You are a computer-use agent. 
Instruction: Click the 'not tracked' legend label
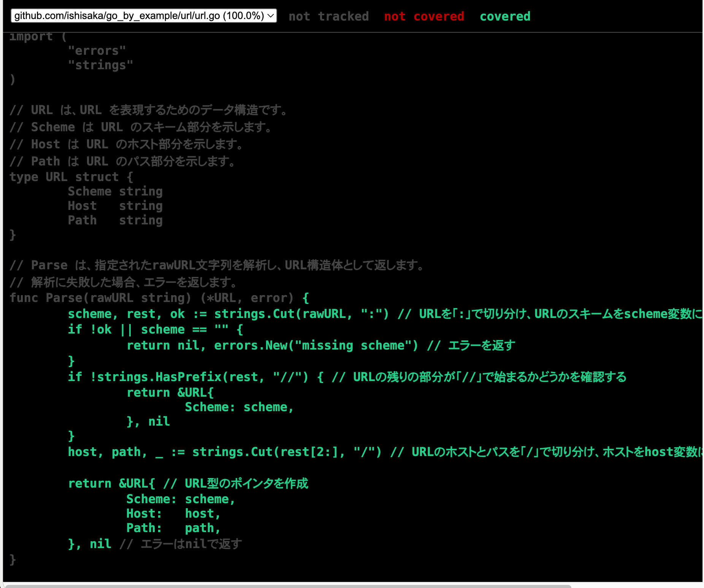[x=328, y=16]
